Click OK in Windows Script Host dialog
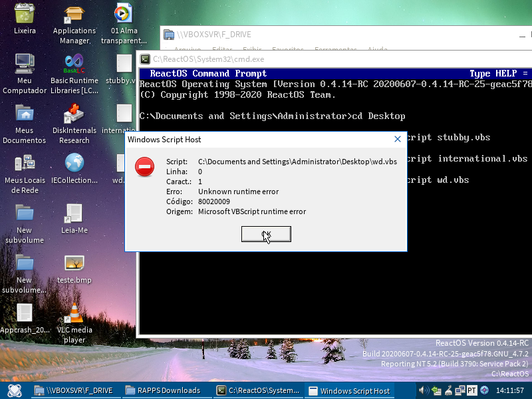This screenshot has height=399, width=532. click(266, 234)
